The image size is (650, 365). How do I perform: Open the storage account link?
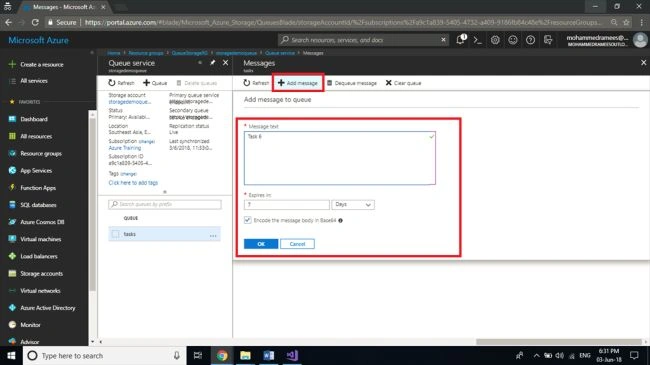pos(129,102)
